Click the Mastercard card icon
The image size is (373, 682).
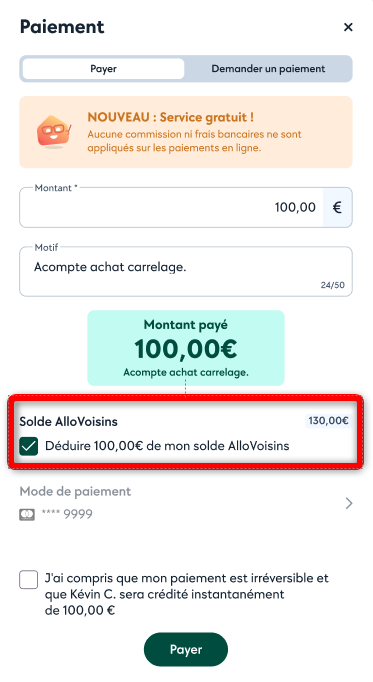[x=27, y=515]
